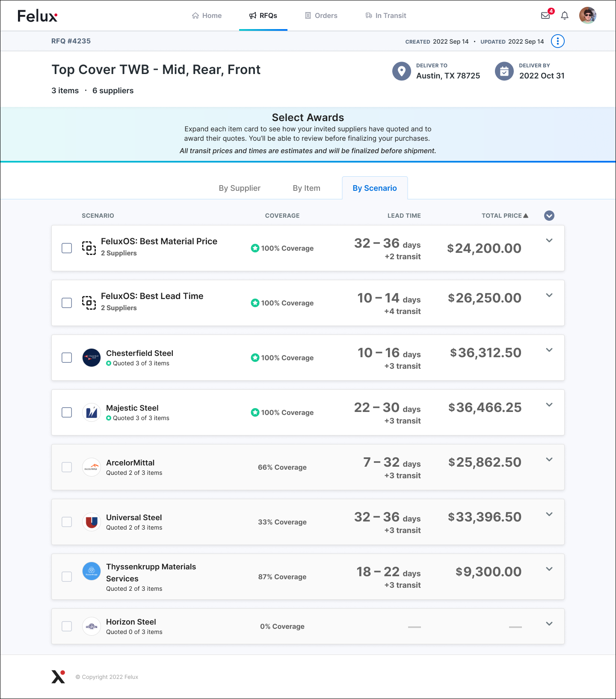
Task: Expand the Chesterfield Steel card
Action: click(x=549, y=350)
